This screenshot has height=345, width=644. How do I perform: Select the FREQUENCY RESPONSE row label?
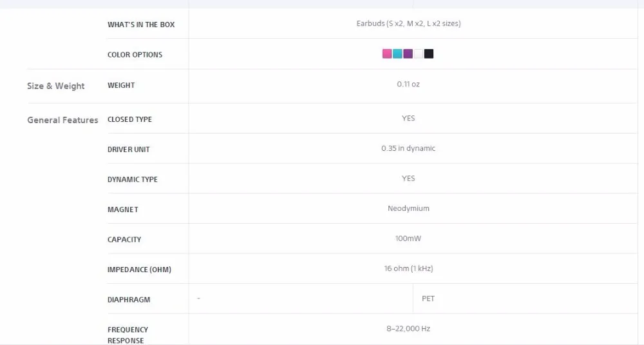(x=128, y=335)
